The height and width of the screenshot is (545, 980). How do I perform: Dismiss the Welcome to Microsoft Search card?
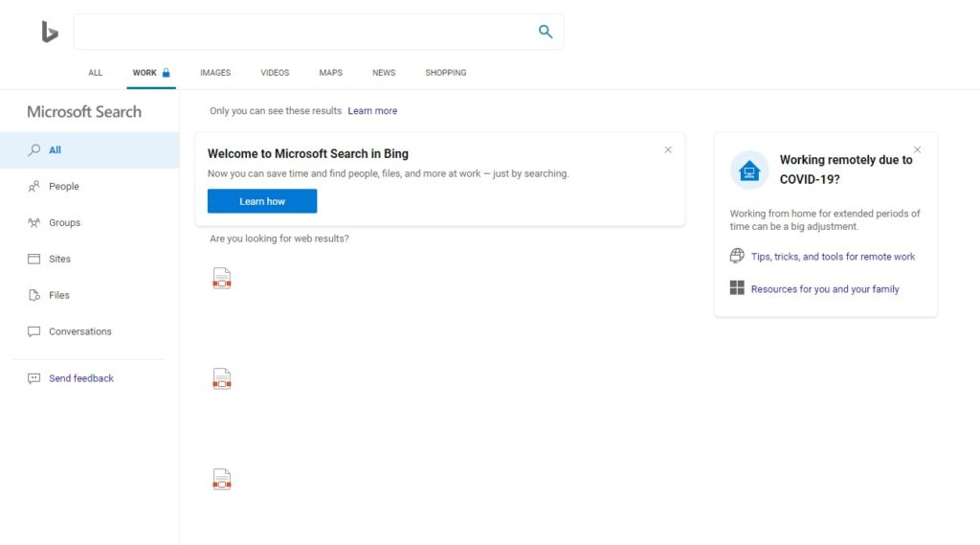[x=668, y=149]
